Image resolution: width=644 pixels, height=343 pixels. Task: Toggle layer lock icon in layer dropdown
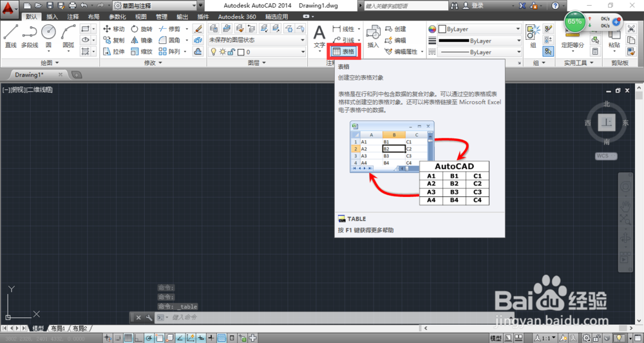pos(231,51)
